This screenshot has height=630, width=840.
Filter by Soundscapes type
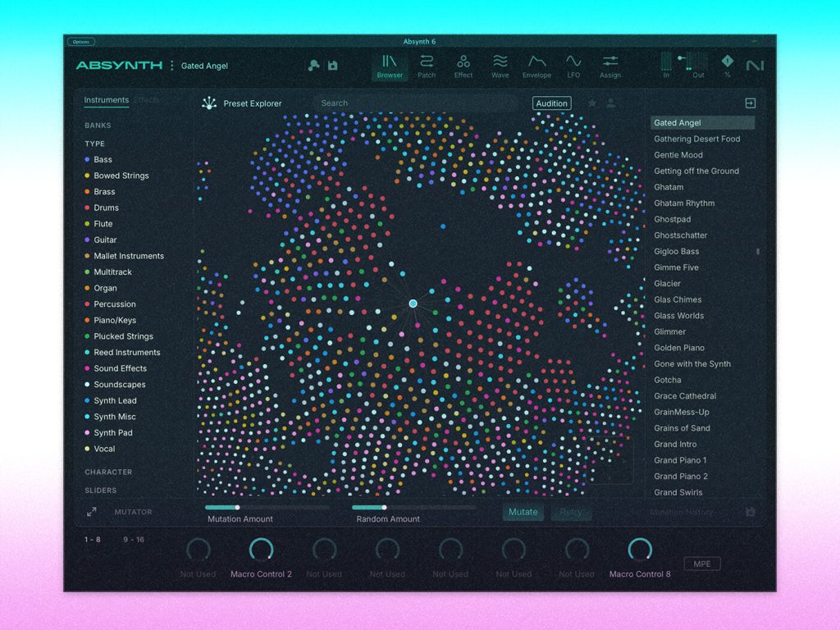point(115,385)
